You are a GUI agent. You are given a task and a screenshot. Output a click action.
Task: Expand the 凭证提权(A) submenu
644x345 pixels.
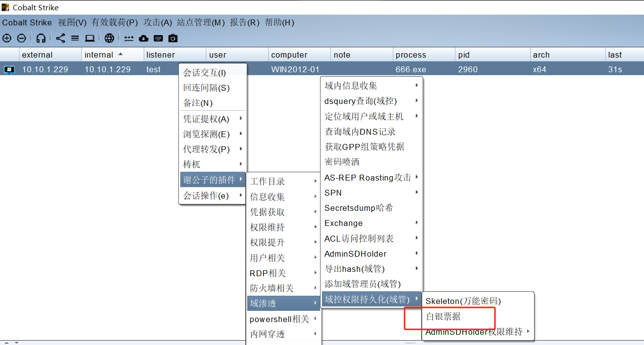point(213,119)
